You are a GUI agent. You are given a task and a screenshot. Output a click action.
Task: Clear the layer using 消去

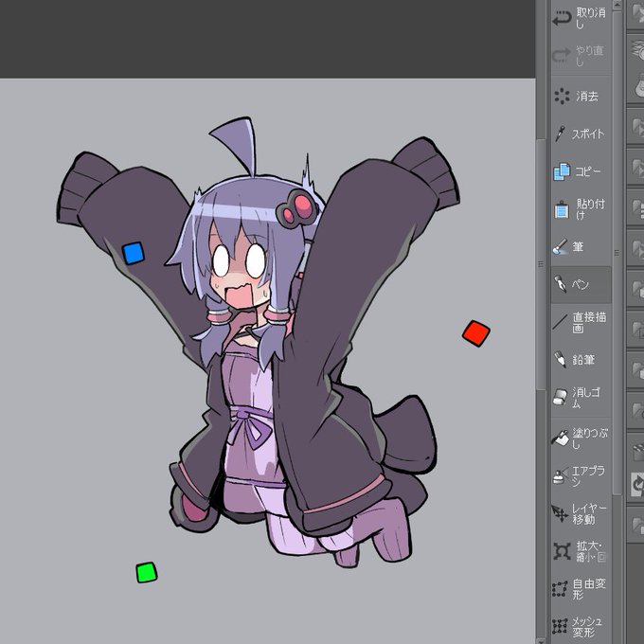pyautogui.click(x=581, y=96)
